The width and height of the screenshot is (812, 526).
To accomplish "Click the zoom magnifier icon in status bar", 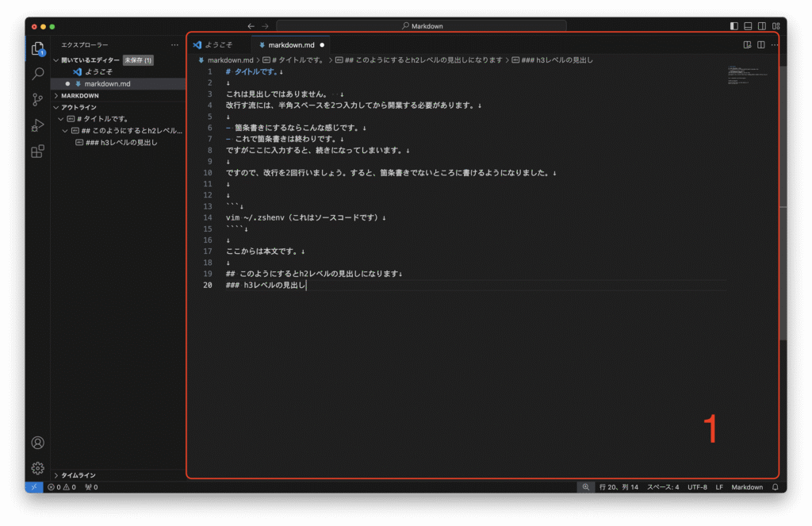I will (586, 487).
